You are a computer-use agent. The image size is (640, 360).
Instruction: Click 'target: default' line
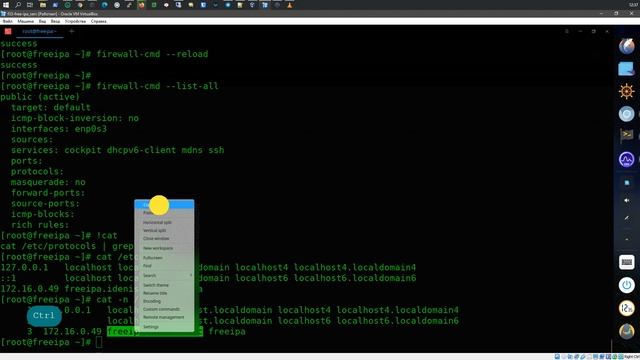pyautogui.click(x=51, y=108)
